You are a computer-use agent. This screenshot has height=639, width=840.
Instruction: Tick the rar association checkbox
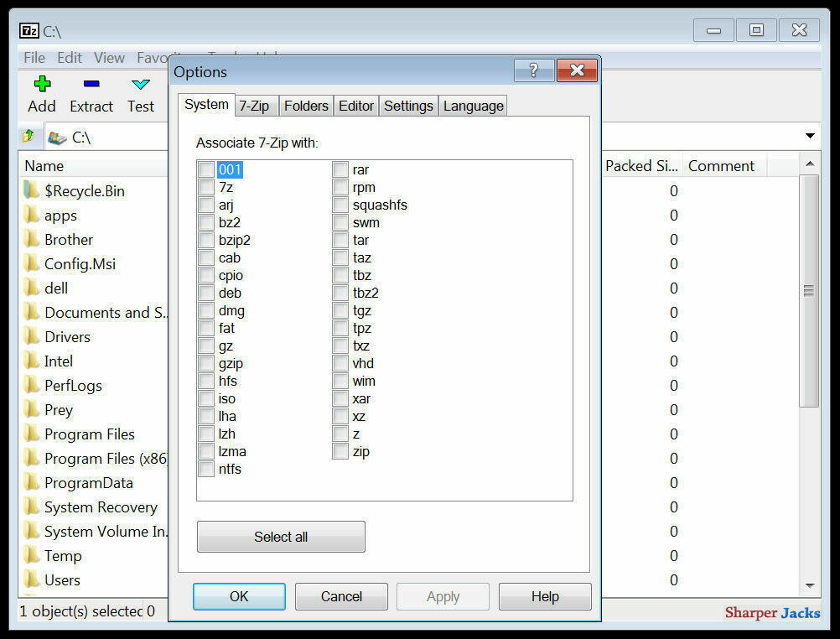(x=340, y=169)
